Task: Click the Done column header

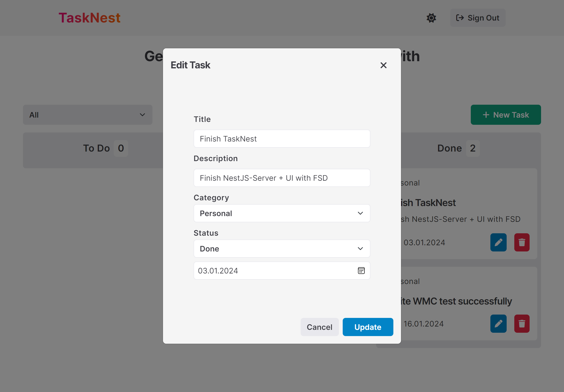Action: [x=449, y=148]
